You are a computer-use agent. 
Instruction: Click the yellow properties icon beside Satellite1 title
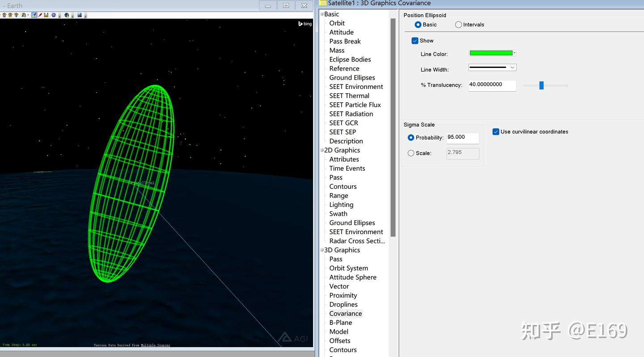323,3
